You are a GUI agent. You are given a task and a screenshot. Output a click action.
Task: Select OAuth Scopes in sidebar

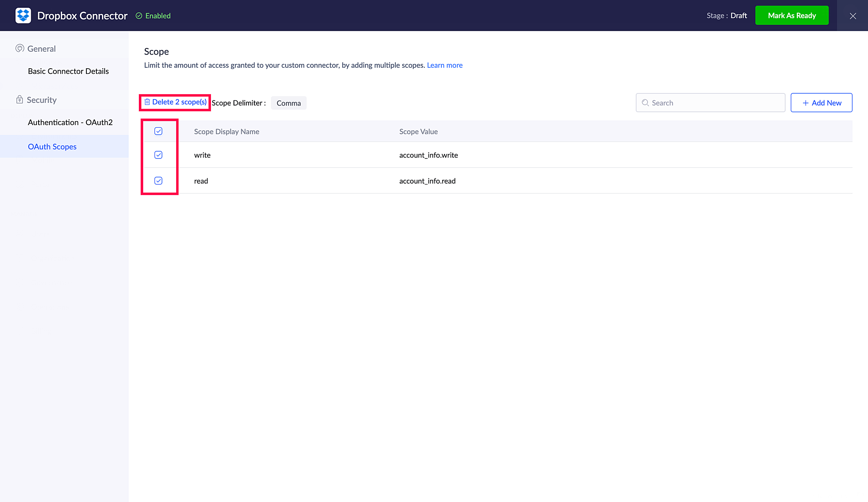52,147
